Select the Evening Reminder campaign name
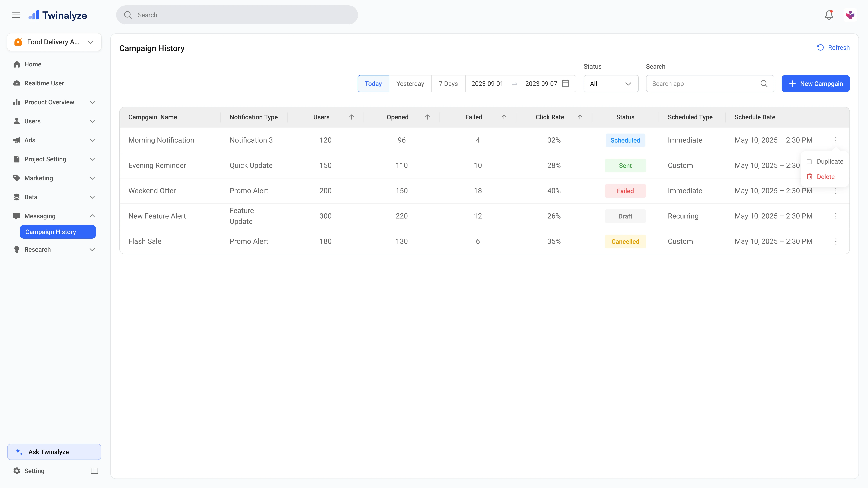 pos(157,165)
